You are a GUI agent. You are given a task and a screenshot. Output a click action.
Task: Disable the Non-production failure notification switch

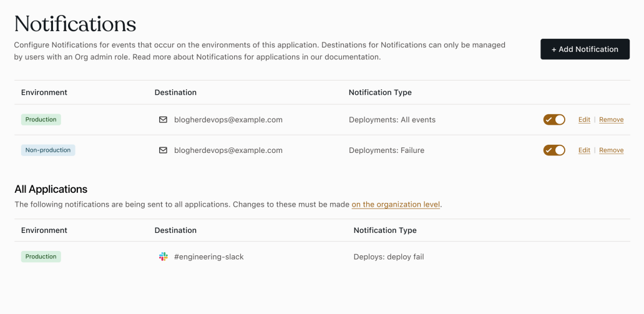pyautogui.click(x=554, y=150)
